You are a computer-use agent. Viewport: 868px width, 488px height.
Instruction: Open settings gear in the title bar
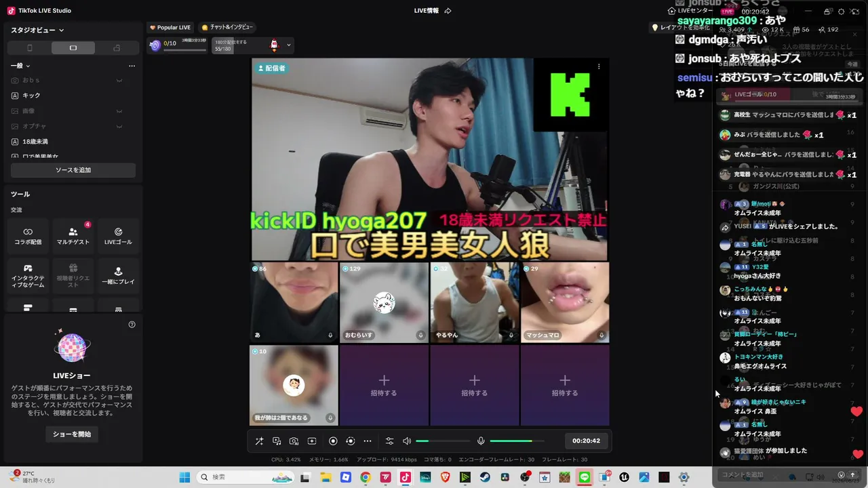841,12
